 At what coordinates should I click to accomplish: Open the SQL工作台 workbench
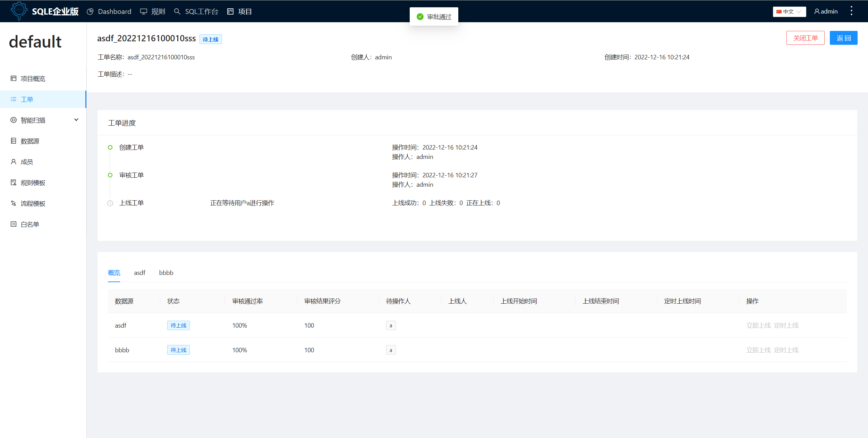pyautogui.click(x=201, y=11)
